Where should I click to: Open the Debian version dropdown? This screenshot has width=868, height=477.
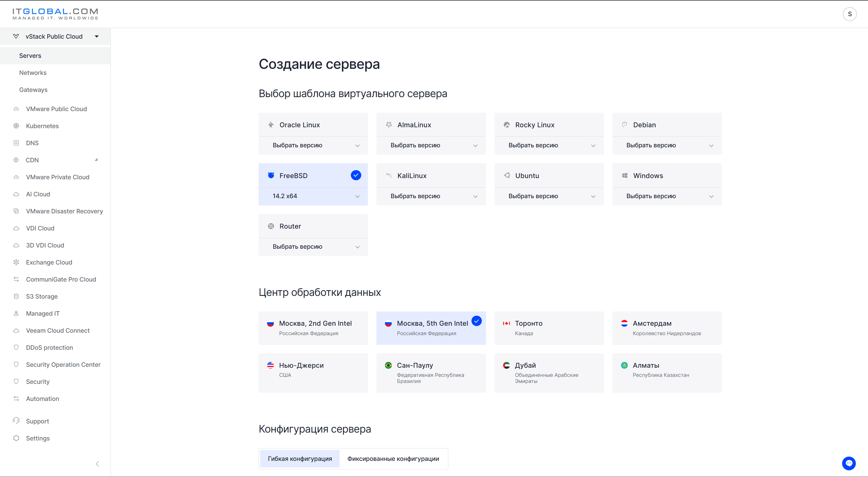click(x=667, y=146)
